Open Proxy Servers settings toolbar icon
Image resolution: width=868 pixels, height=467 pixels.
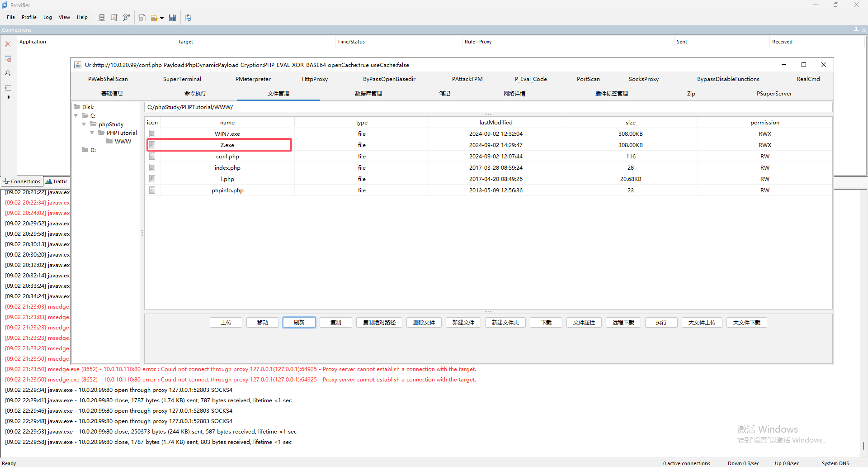[x=102, y=18]
